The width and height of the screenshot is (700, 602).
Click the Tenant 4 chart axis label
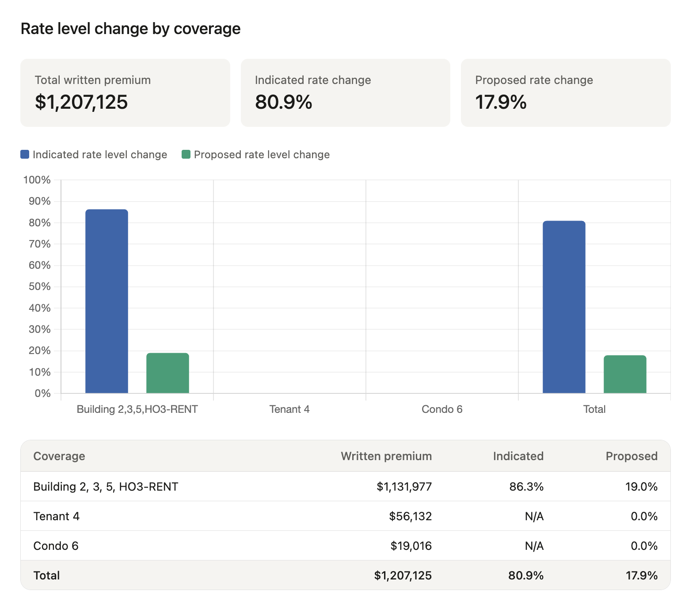(x=289, y=409)
